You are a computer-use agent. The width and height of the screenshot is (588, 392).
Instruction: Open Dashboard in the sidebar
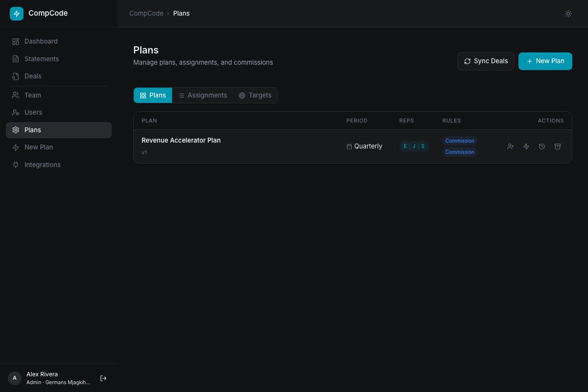pyautogui.click(x=59, y=42)
